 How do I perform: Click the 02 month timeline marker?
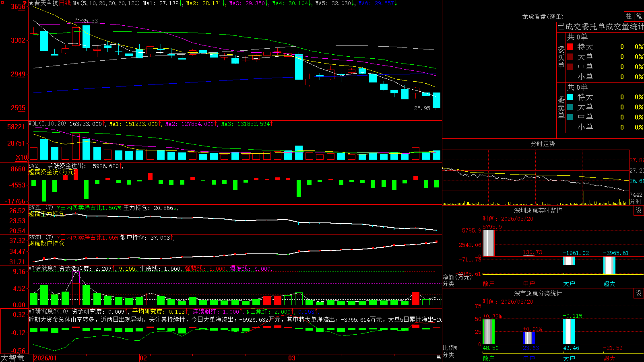[143, 358]
